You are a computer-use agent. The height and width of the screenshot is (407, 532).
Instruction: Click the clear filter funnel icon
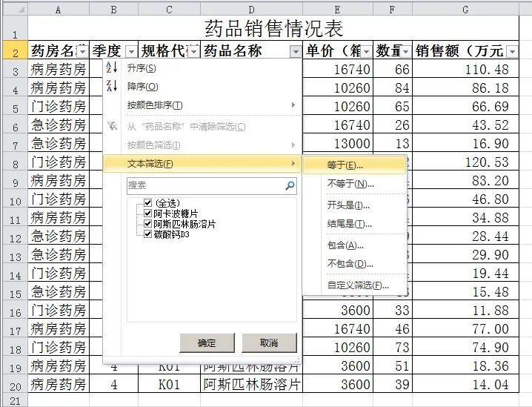click(x=112, y=126)
